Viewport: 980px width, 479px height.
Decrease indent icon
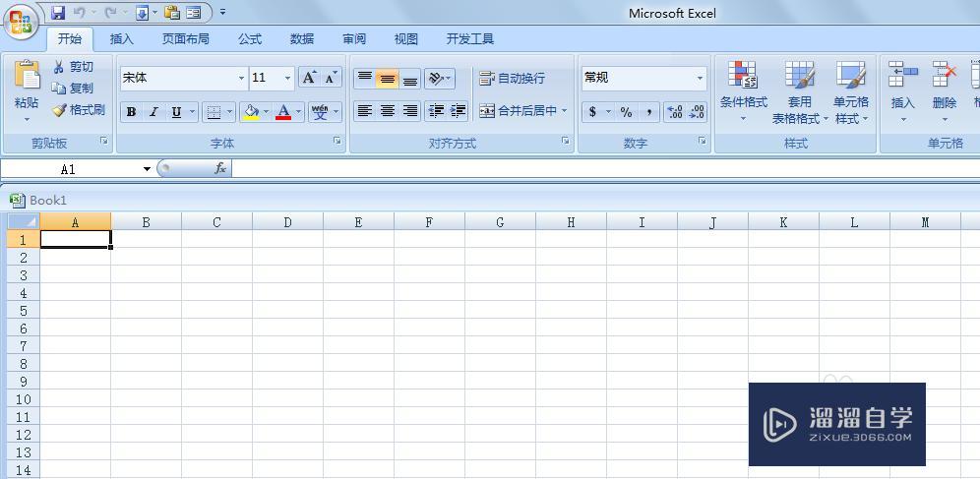(x=436, y=111)
